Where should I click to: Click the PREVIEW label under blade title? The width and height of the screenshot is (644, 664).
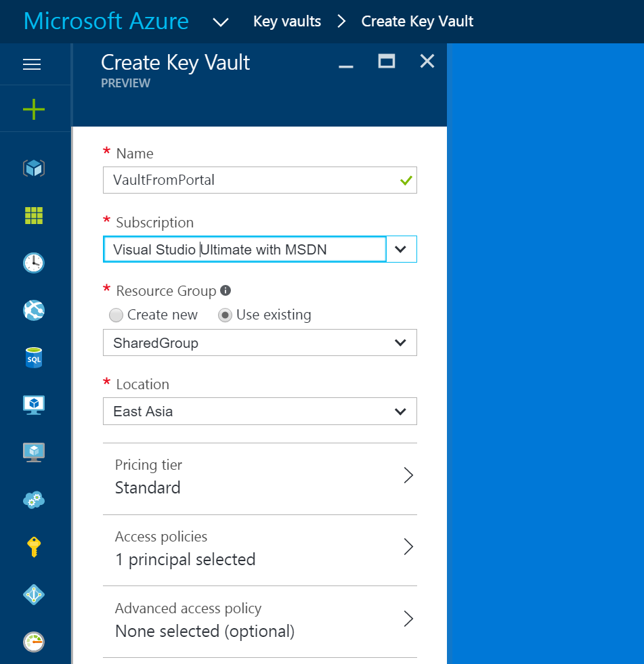click(125, 83)
